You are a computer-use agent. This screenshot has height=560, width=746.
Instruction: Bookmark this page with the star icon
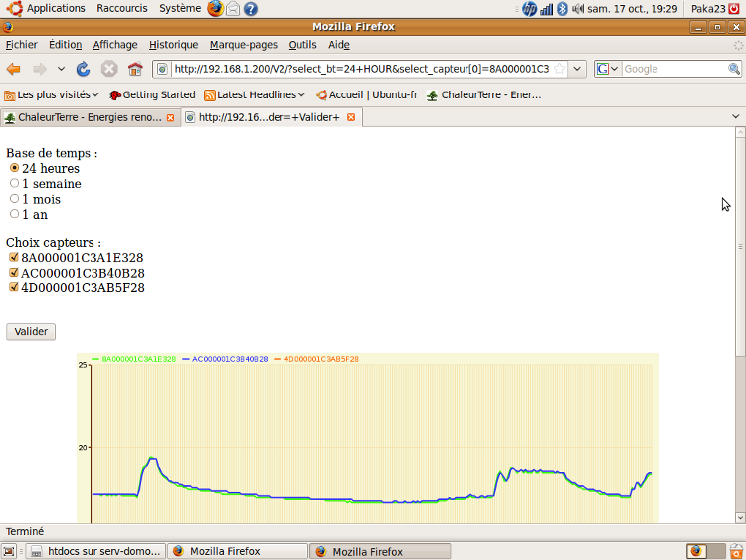(x=561, y=69)
